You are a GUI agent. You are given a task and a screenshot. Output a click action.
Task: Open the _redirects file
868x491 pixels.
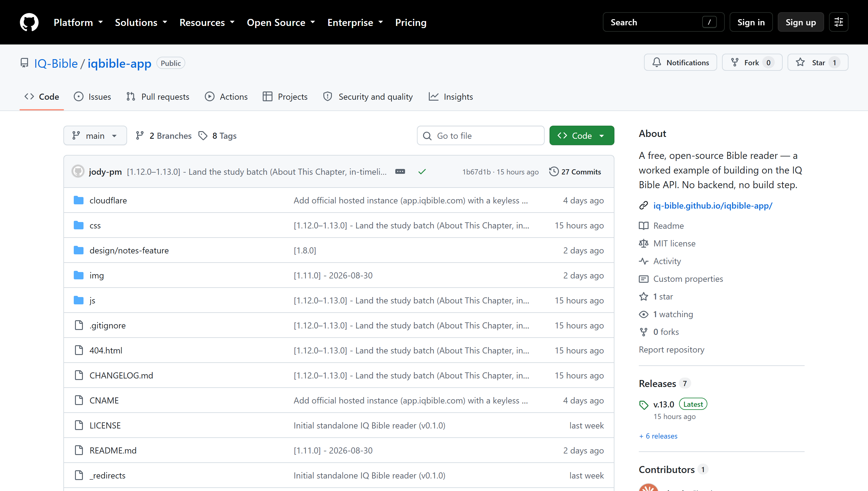tap(108, 475)
